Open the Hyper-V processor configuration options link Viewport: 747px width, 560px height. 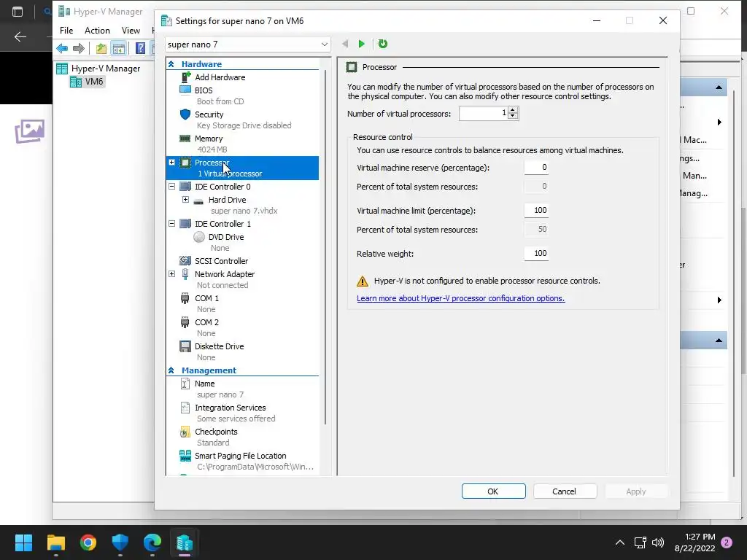[x=461, y=298]
